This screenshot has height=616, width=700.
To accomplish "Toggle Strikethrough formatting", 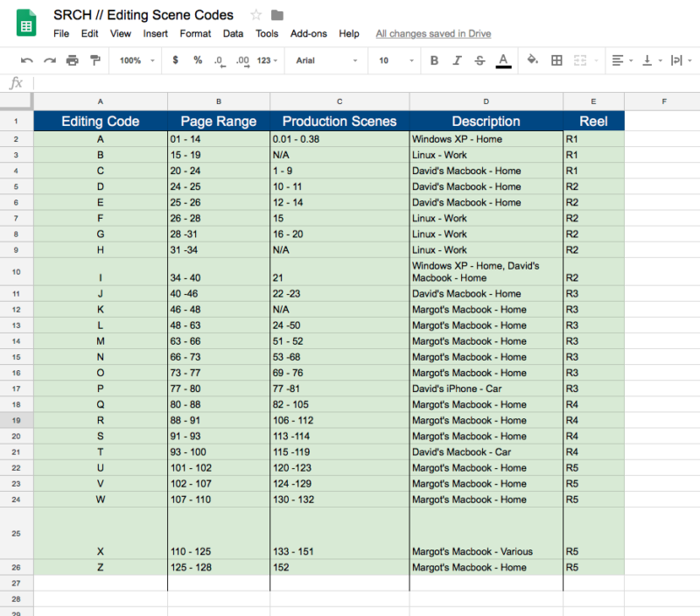I will pyautogui.click(x=479, y=60).
